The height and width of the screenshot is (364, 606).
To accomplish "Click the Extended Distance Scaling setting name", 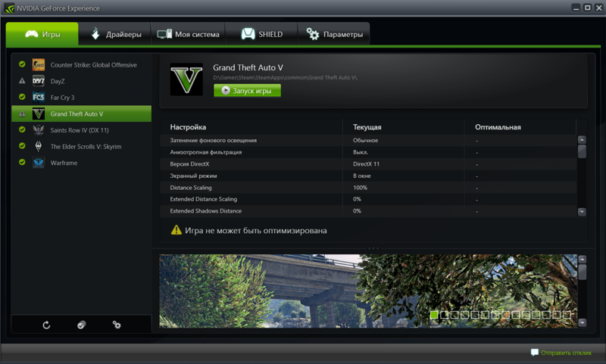I will click(x=203, y=199).
